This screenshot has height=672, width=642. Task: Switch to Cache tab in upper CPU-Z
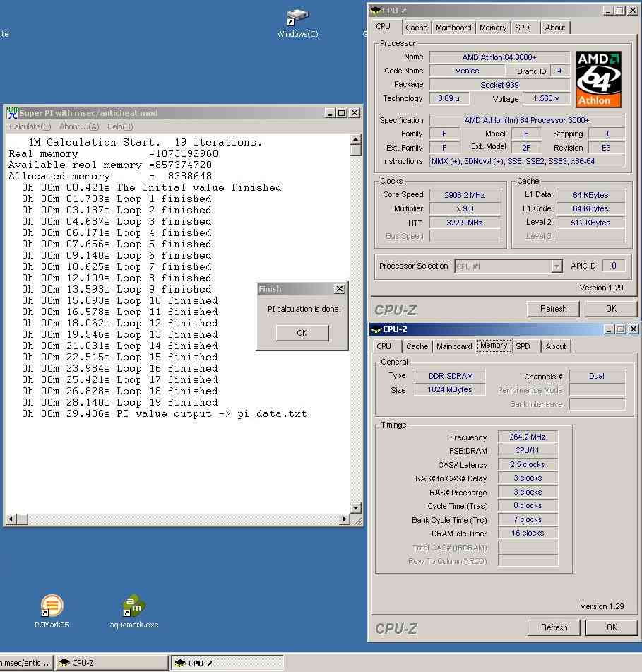click(416, 28)
